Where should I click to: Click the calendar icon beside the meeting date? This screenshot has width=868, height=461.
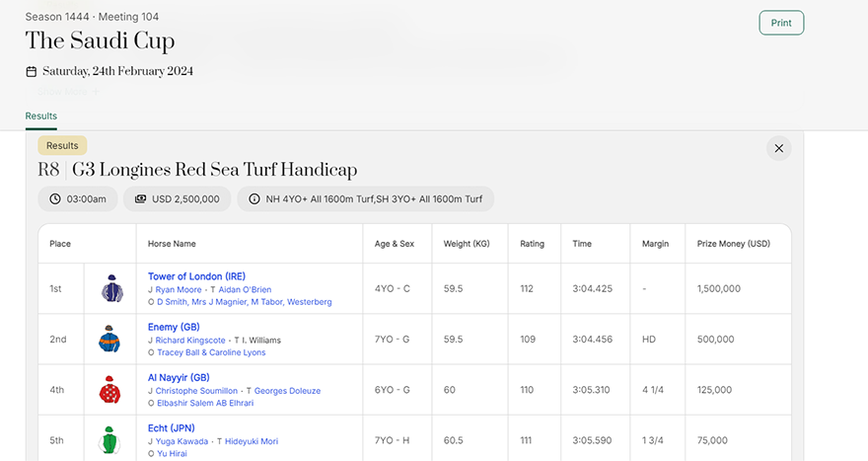[32, 71]
